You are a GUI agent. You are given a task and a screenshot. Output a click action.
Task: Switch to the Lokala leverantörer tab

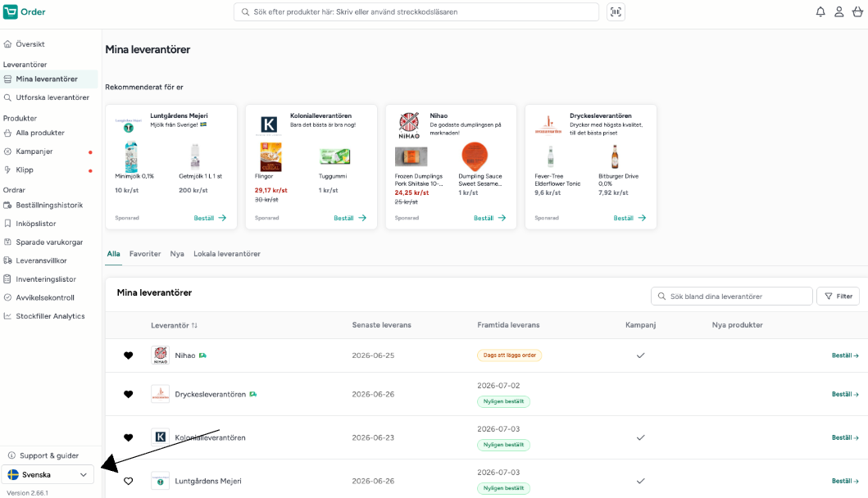click(x=227, y=254)
